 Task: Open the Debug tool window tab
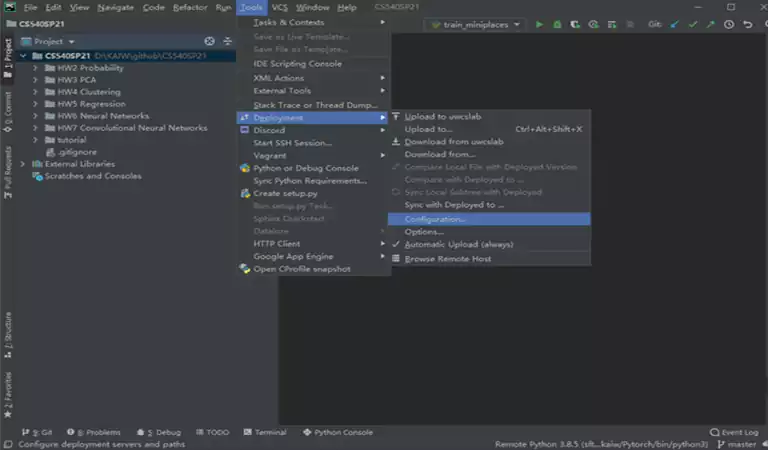point(159,432)
